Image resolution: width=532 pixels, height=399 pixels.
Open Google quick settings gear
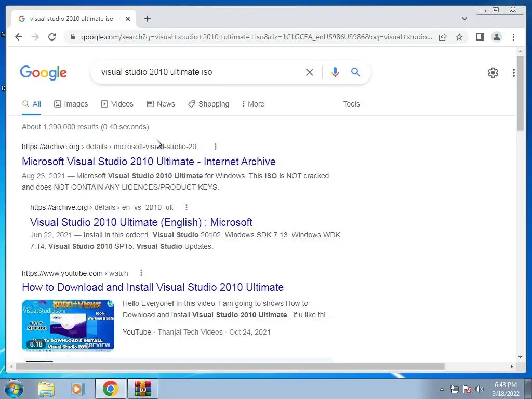[x=493, y=73]
